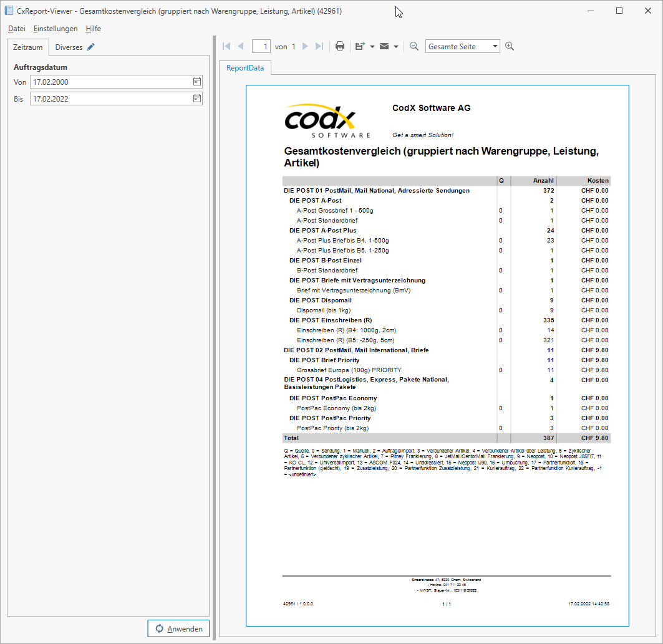Close the CxReport-Viewer window
This screenshot has width=663, height=644.
tap(648, 11)
